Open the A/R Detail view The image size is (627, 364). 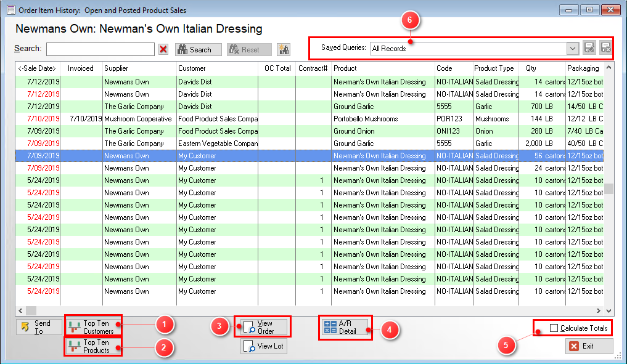tap(345, 327)
